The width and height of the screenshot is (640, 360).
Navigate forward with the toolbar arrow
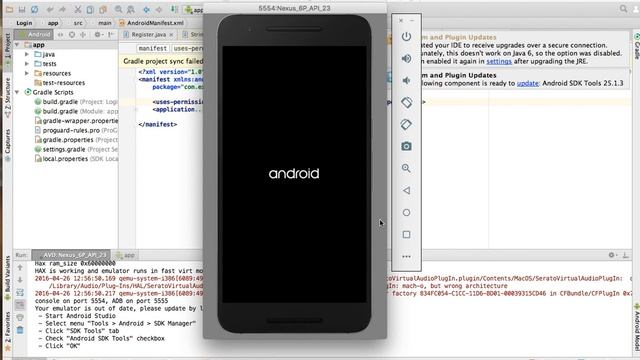[x=159, y=9]
